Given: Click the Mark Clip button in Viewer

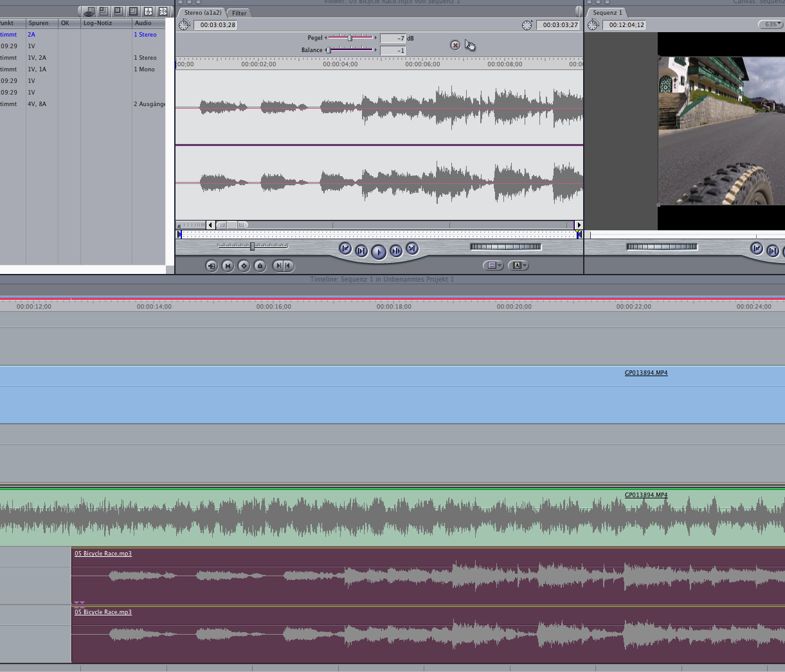Looking at the screenshot, I should pyautogui.click(x=228, y=266).
